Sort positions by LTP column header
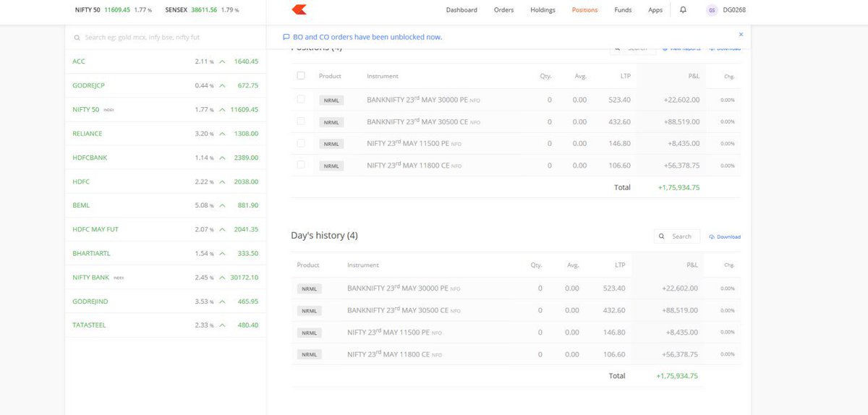The height and width of the screenshot is (415, 868). pos(625,76)
